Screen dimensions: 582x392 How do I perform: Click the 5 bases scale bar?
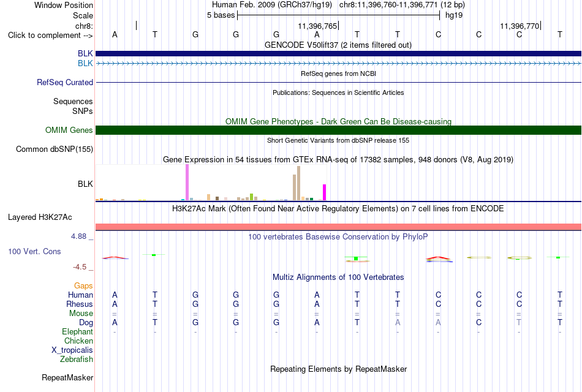point(338,15)
